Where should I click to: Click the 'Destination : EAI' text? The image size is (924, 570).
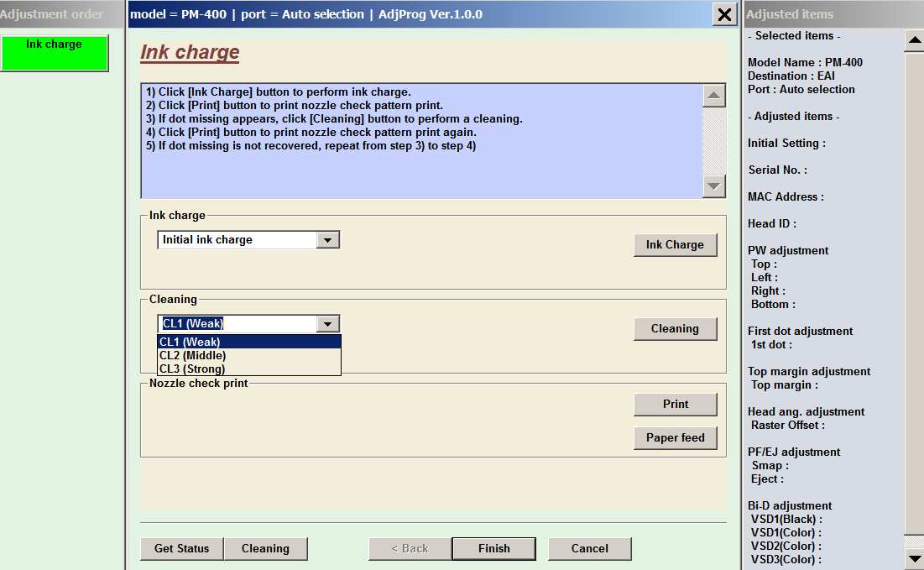[x=791, y=76]
